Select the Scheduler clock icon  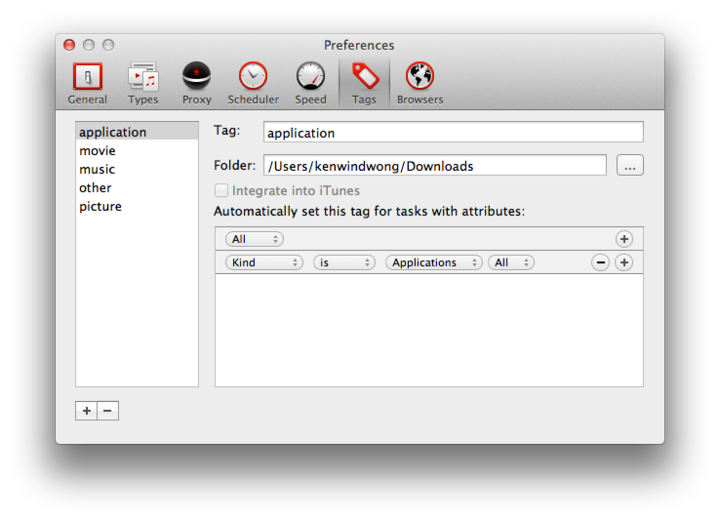253,83
